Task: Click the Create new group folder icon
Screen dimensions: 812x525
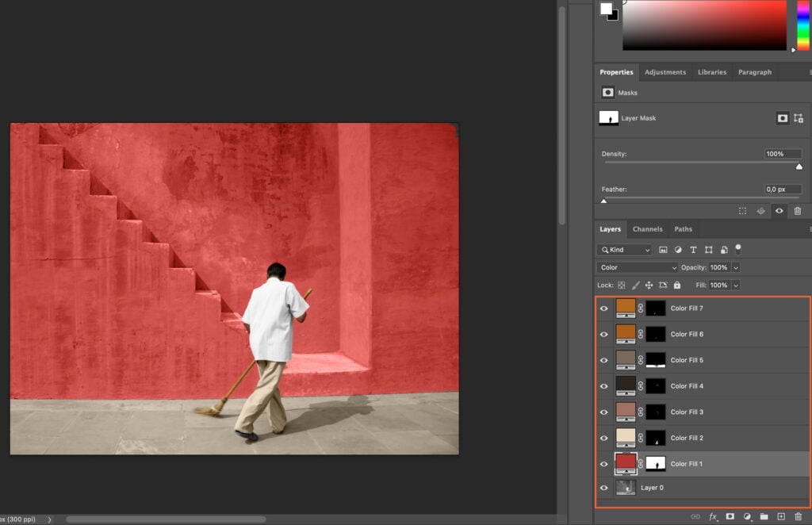Action: (x=764, y=516)
